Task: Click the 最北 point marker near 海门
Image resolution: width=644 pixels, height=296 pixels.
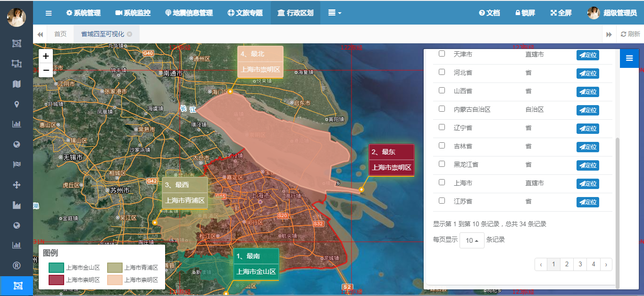Action: pos(230,91)
